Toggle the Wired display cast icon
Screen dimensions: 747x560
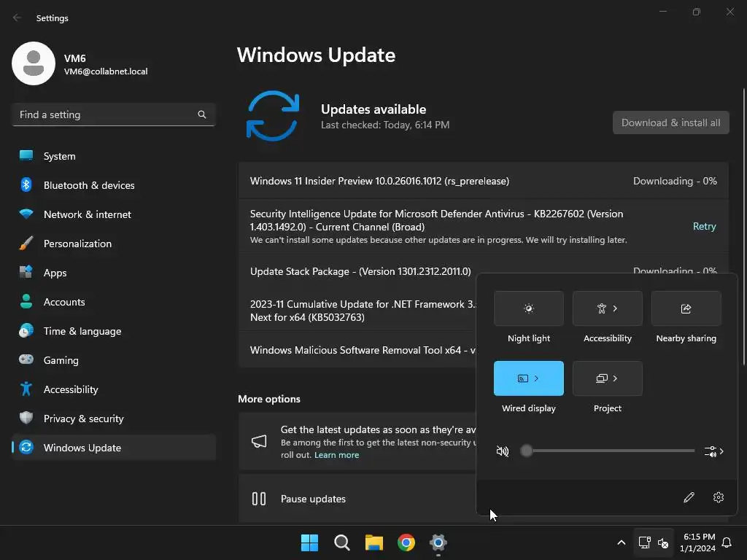522,378
